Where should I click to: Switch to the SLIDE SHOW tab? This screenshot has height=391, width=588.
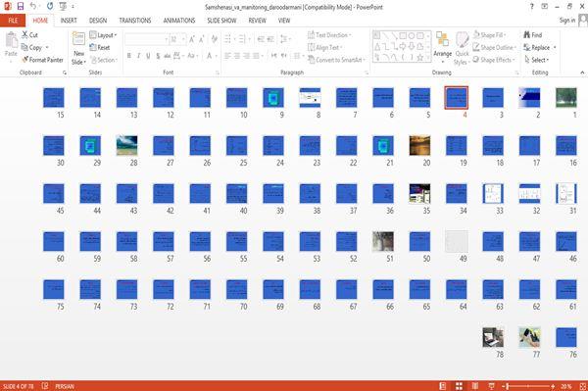(x=221, y=21)
